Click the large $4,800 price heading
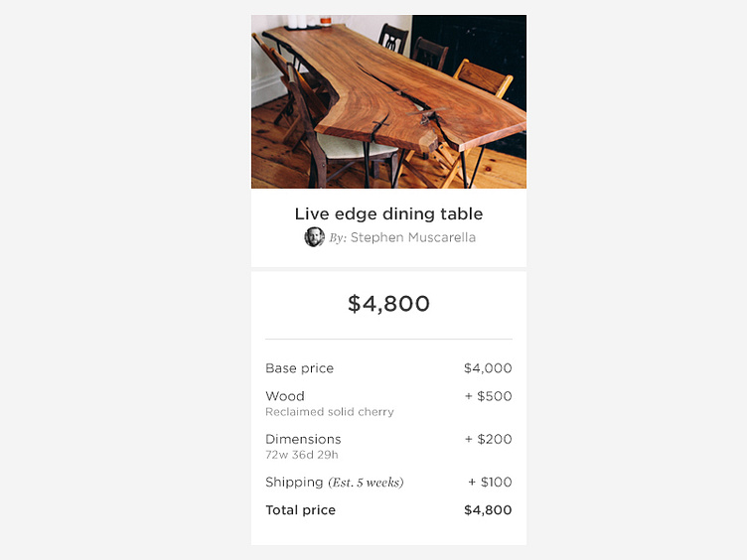This screenshot has height=560, width=747. coord(388,304)
